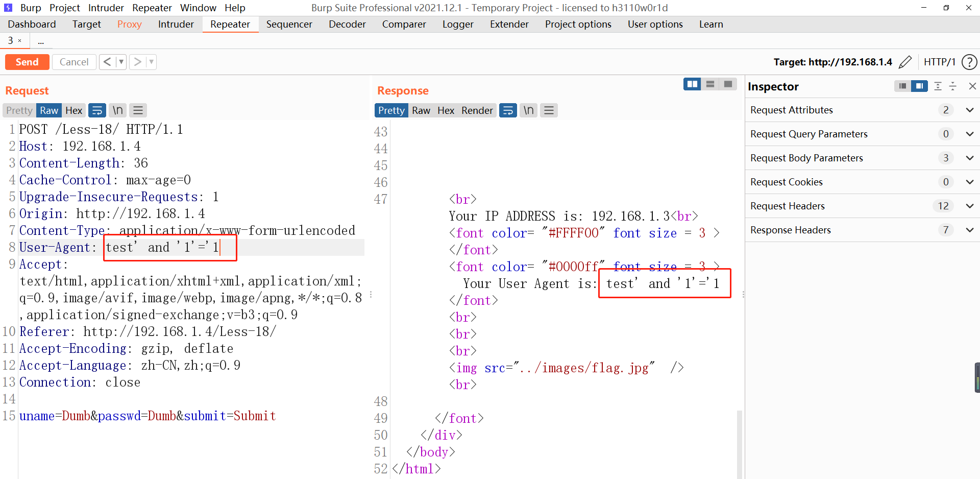980x479 pixels.
Task: Cancel the current request
Action: (74, 62)
